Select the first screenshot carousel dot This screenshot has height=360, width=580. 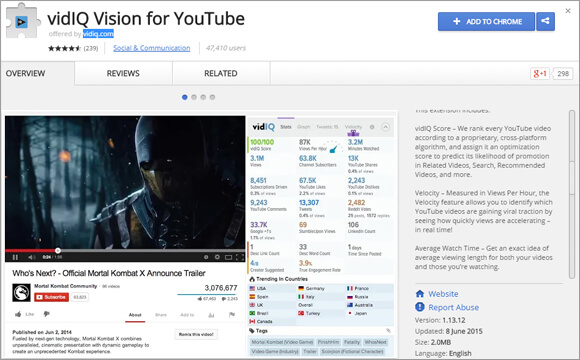pyautogui.click(x=185, y=97)
